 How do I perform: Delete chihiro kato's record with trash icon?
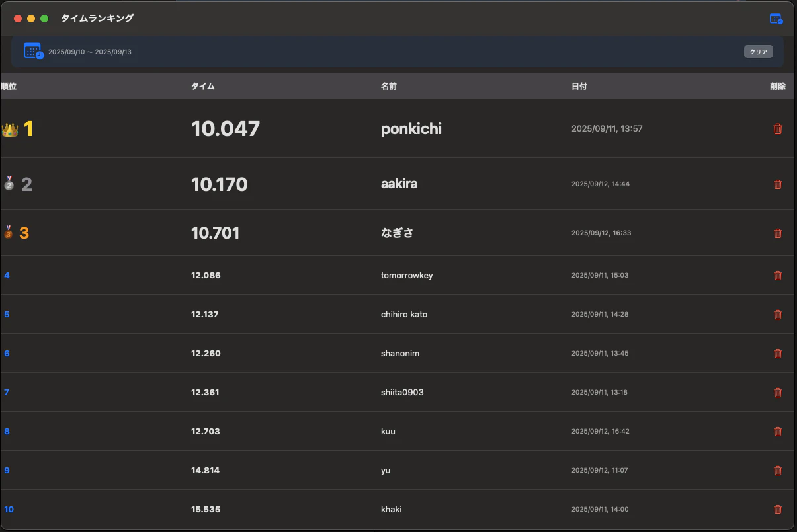[778, 315]
